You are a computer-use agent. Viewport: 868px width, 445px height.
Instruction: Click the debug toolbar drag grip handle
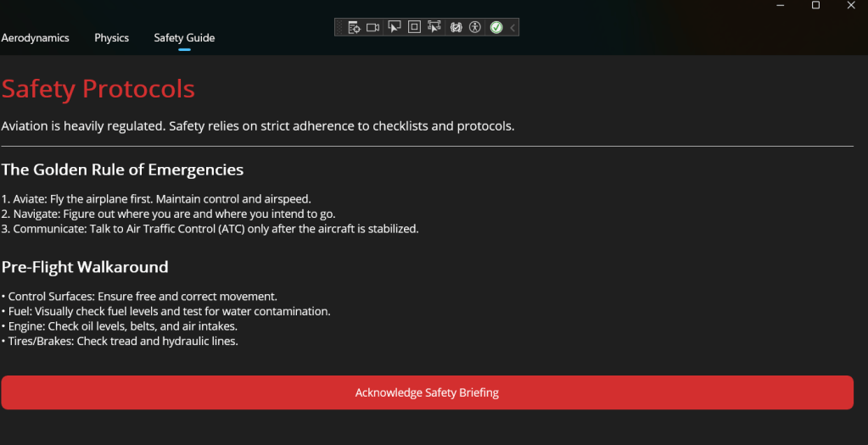pos(340,27)
